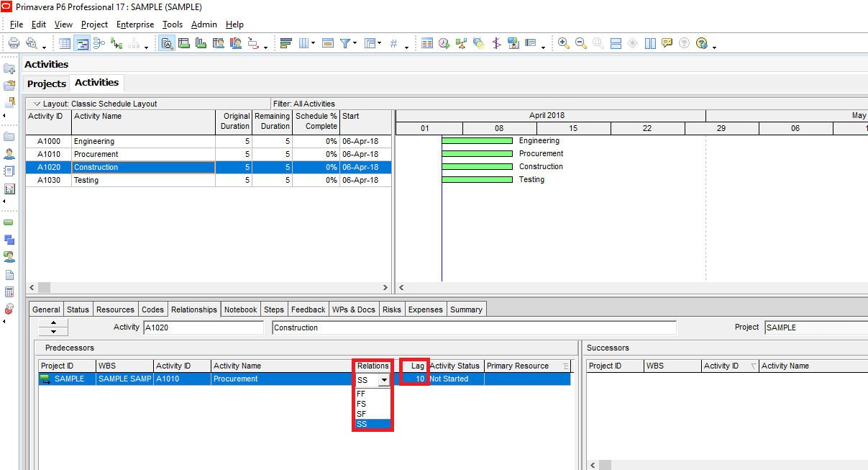The height and width of the screenshot is (470, 868).
Task: Open the Expenses details tab
Action: 426,309
